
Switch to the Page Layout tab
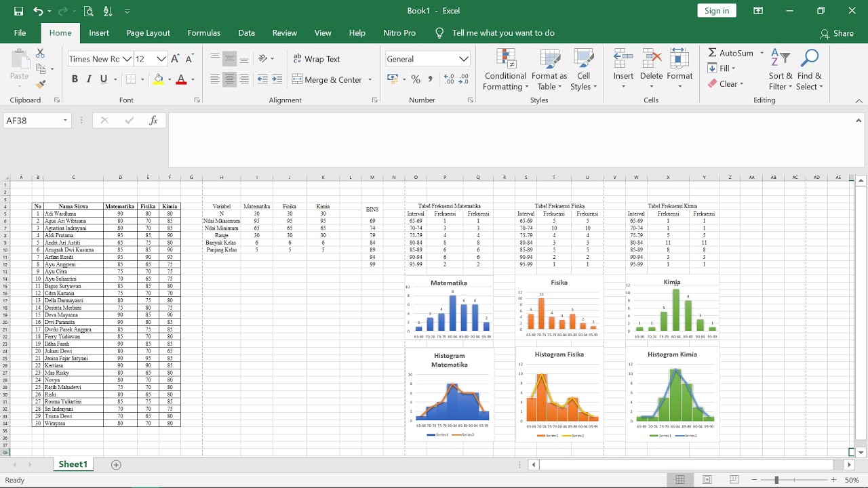coord(149,33)
